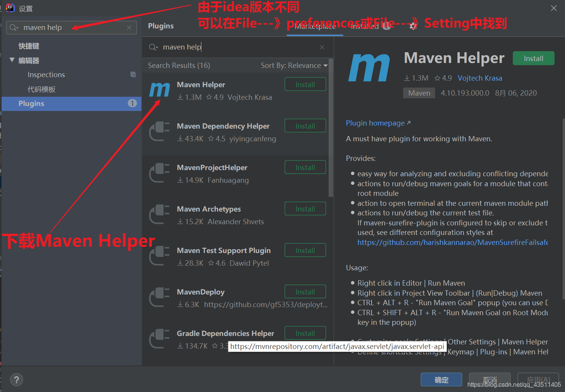Select Plugins in the settings tree
The height and width of the screenshot is (392, 565).
pos(71,104)
